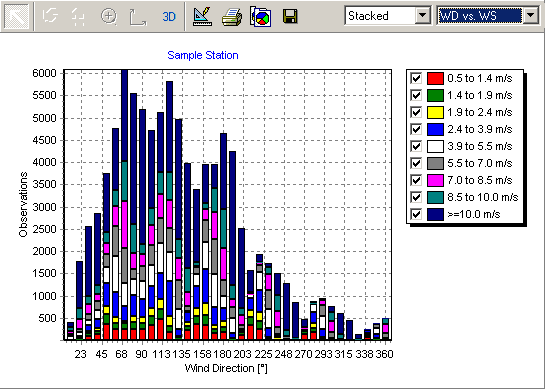Open the WD vs. WS dropdown arrow

(531, 15)
